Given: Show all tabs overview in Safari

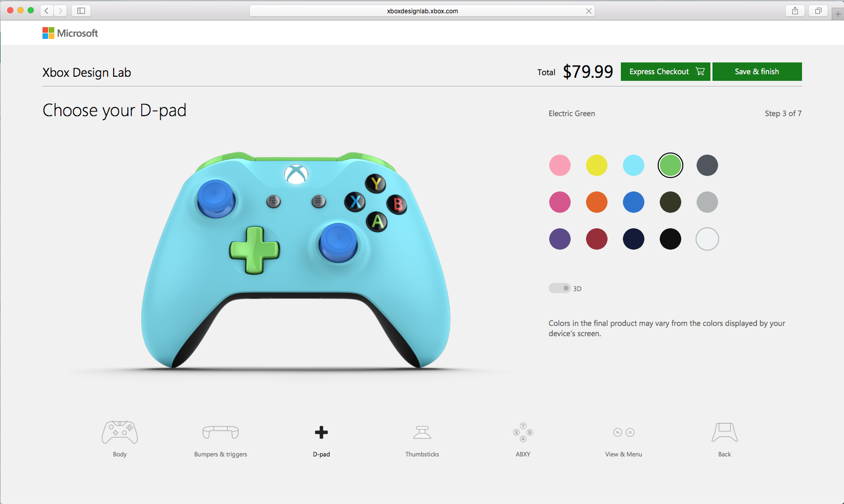Looking at the screenshot, I should pos(818,11).
